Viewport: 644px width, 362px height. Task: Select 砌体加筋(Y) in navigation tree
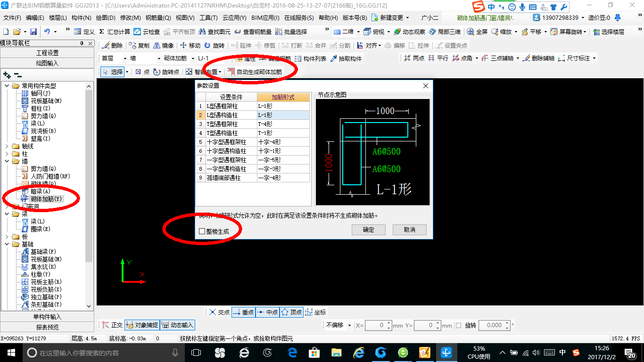pos(46,199)
